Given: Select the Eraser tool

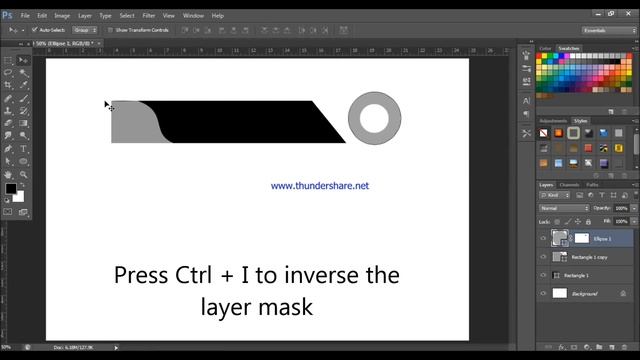Looking at the screenshot, I should (8, 123).
